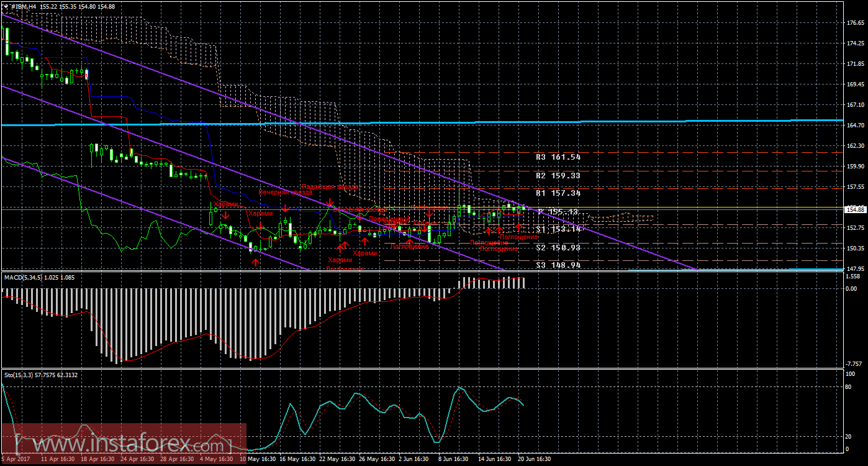Viewport: 868px width, 466px height.
Task: Click the 1.558 MACD scale value
Action: (854, 276)
